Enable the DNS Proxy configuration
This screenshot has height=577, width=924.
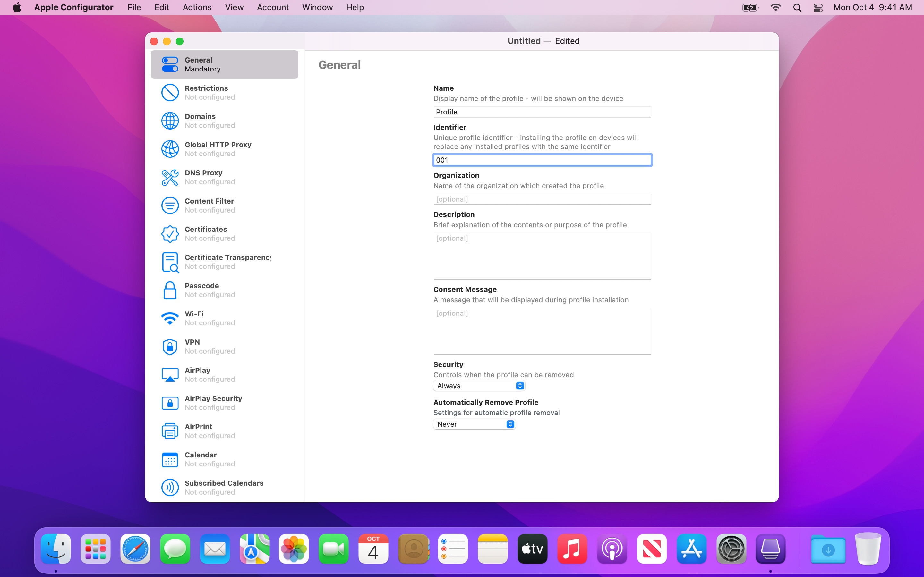[224, 177]
